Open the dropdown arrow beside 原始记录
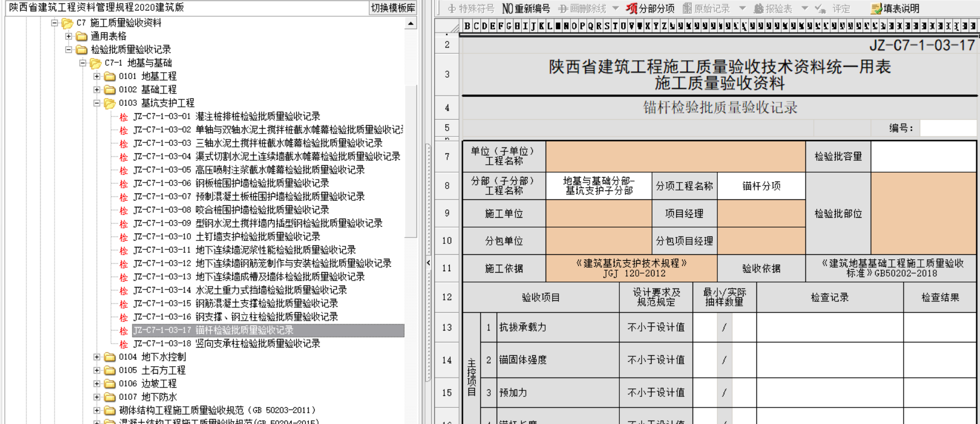 click(x=742, y=8)
